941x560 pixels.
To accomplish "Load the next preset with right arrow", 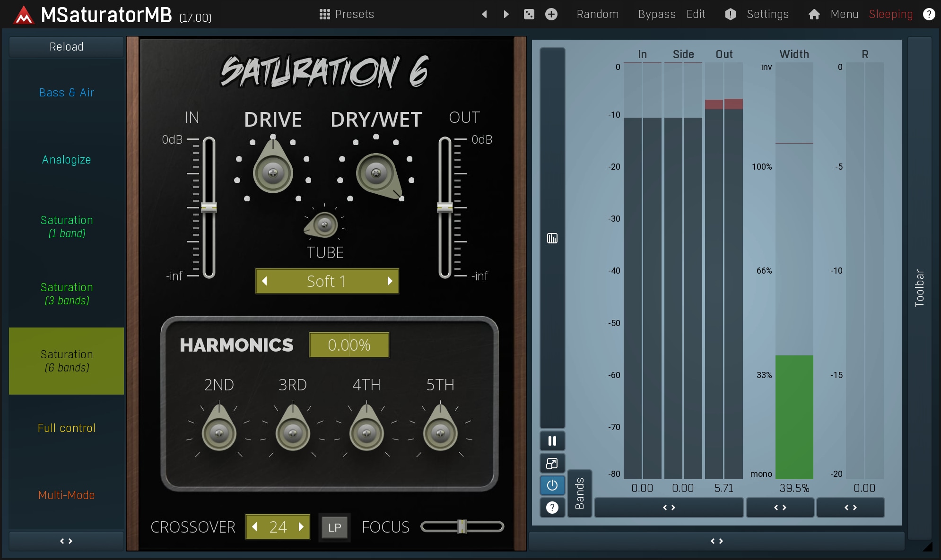I will click(506, 14).
